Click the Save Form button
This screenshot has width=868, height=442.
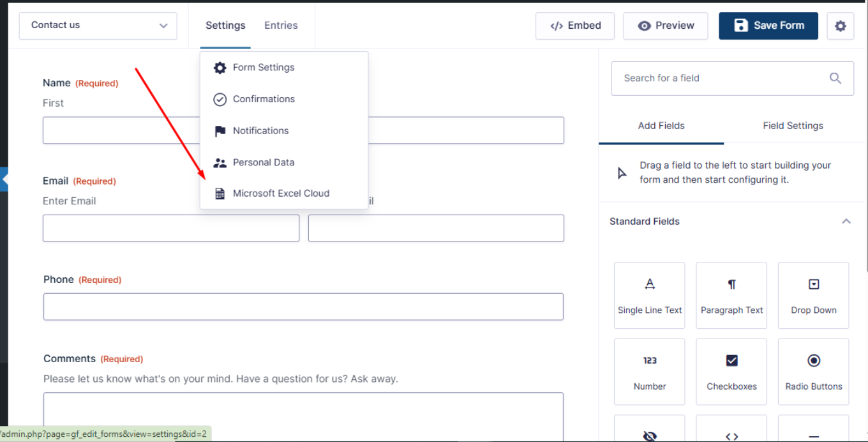click(768, 26)
